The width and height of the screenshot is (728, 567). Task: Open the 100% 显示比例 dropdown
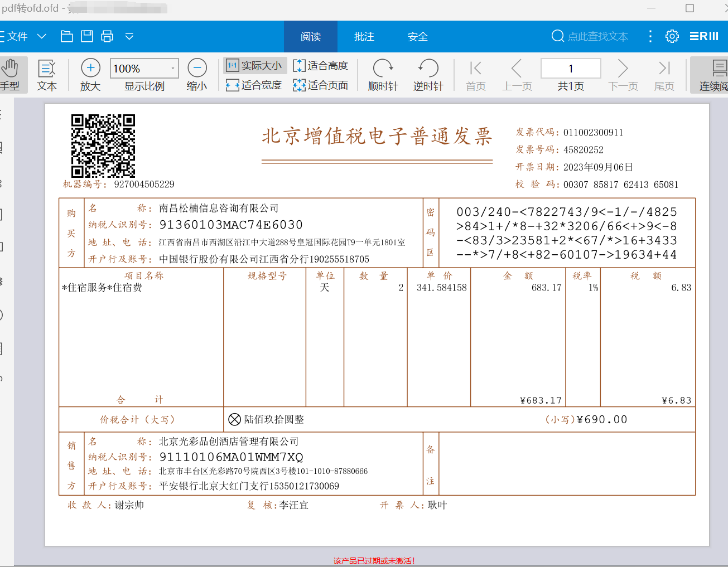pyautogui.click(x=144, y=69)
